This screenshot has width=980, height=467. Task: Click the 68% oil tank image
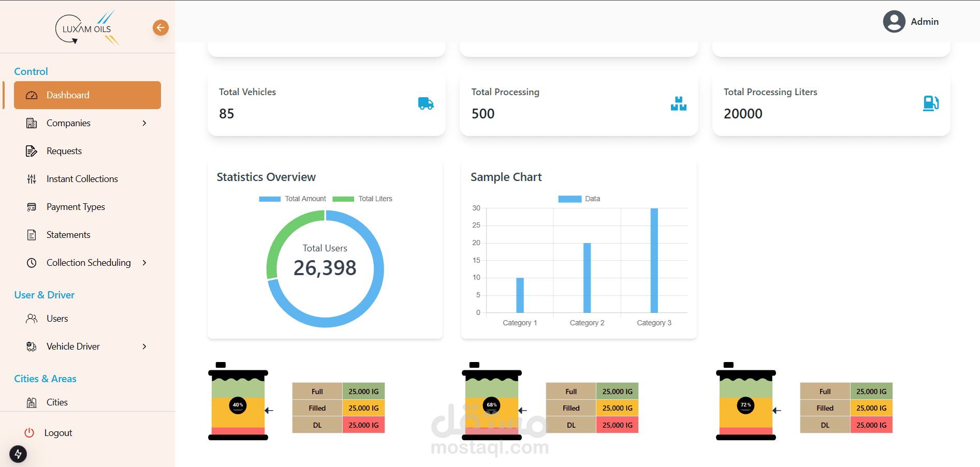[492, 401]
